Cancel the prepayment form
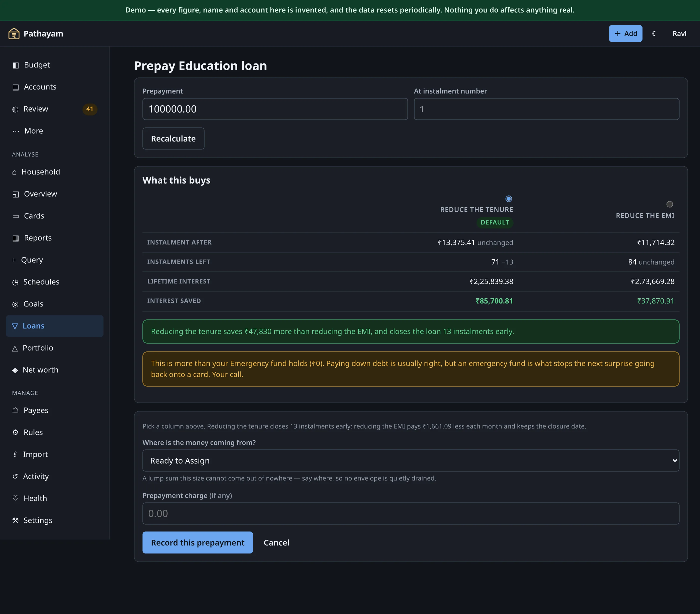Screen dimensions: 700x614 tap(276, 543)
